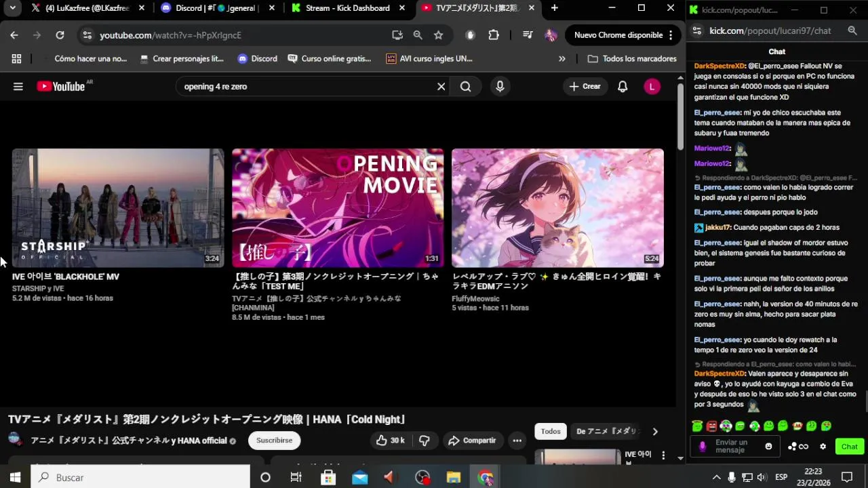Screen dimensions: 868x488
Task: Click the Windows Buscar search box
Action: (141, 477)
